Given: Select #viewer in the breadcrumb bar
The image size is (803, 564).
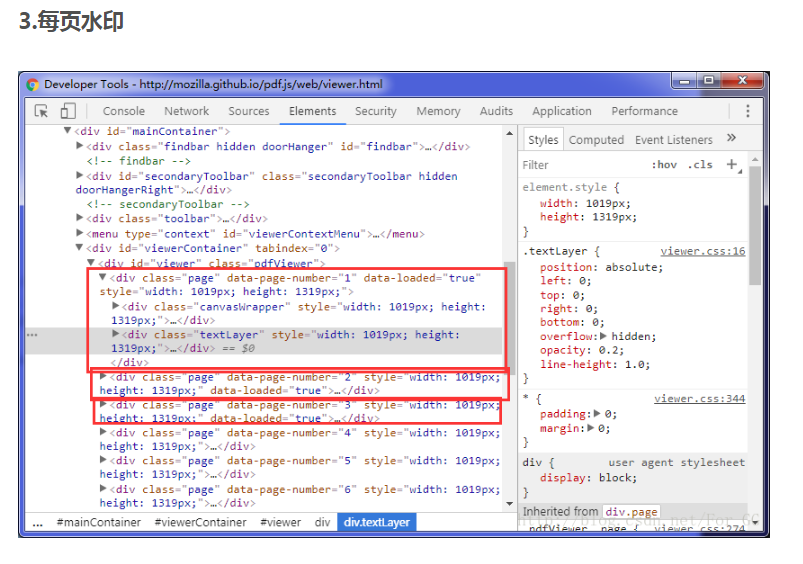Looking at the screenshot, I should click(x=281, y=523).
